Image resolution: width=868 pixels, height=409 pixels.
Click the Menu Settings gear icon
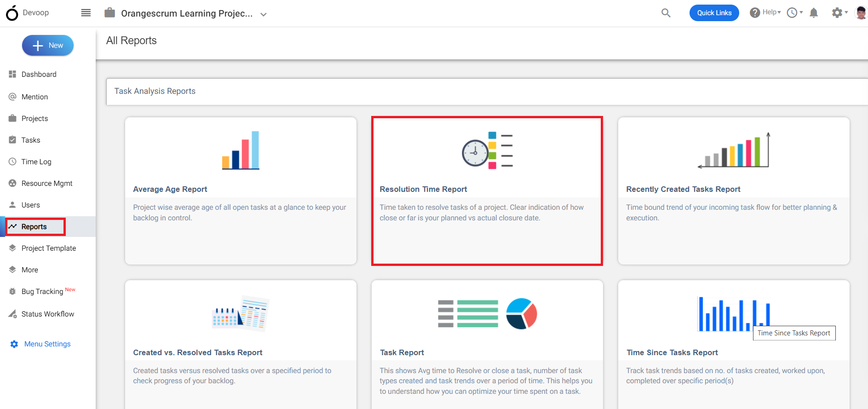(14, 344)
